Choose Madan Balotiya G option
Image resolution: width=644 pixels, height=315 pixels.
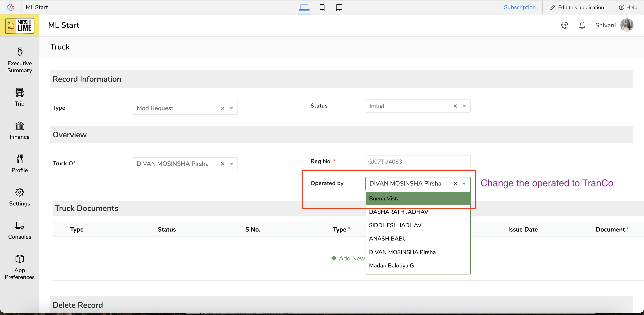tap(391, 265)
